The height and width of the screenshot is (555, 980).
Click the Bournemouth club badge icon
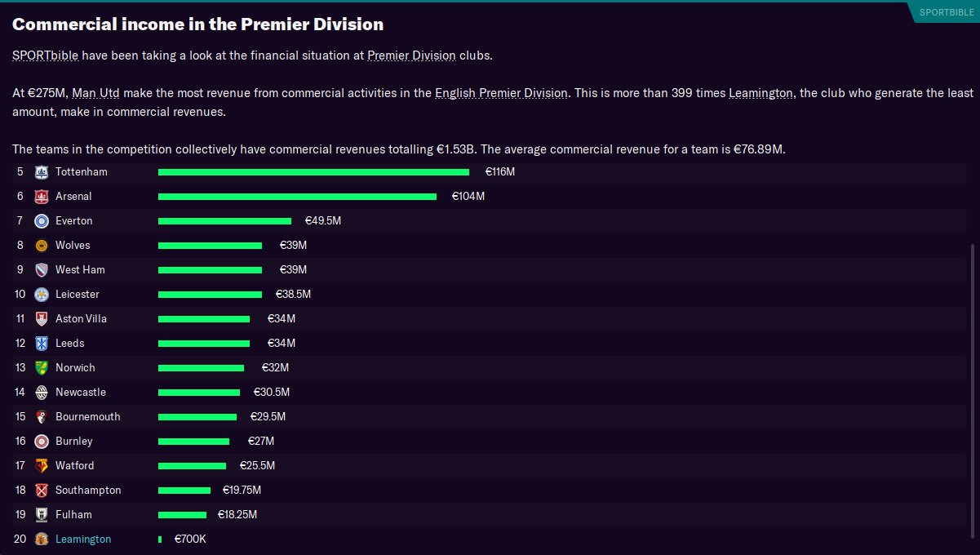click(x=42, y=417)
